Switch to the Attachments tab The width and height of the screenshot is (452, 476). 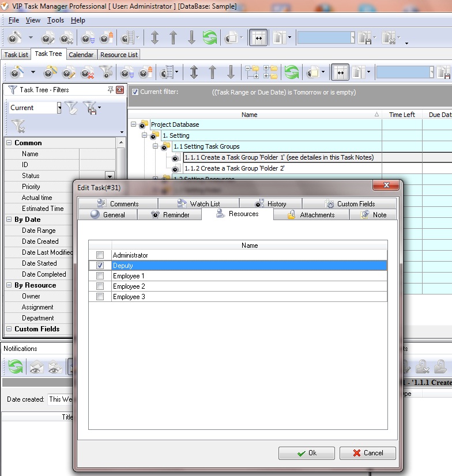[x=311, y=214]
